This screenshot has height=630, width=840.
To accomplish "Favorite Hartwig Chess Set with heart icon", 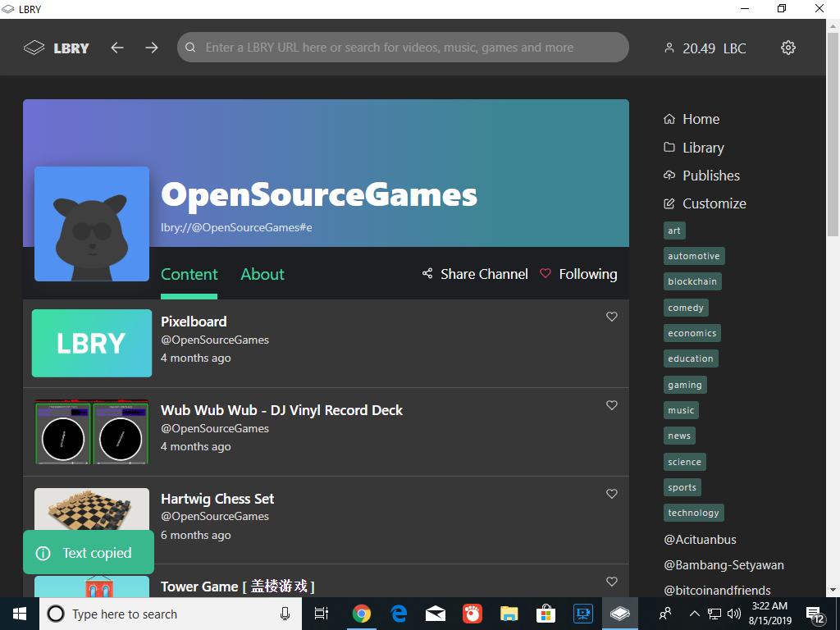I will click(x=612, y=493).
